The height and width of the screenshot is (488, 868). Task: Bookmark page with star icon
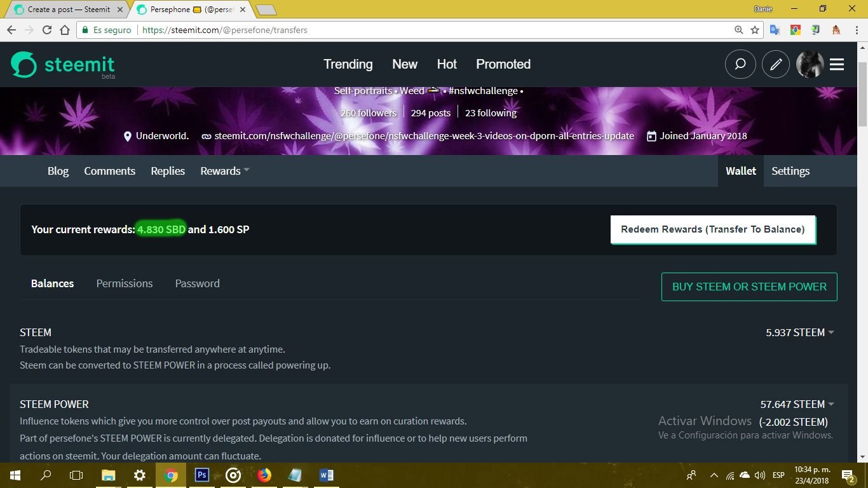[755, 30]
